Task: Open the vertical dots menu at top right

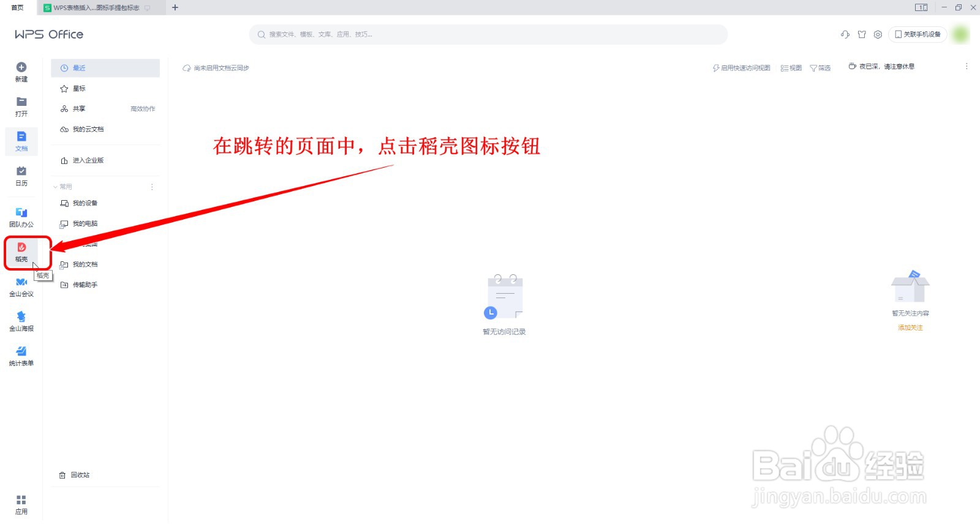Action: point(967,66)
